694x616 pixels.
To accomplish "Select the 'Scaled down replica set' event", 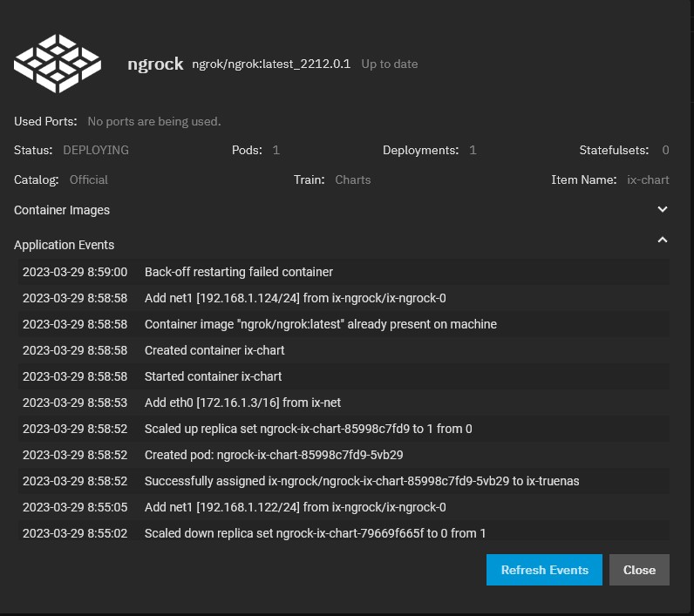I will click(x=315, y=533).
